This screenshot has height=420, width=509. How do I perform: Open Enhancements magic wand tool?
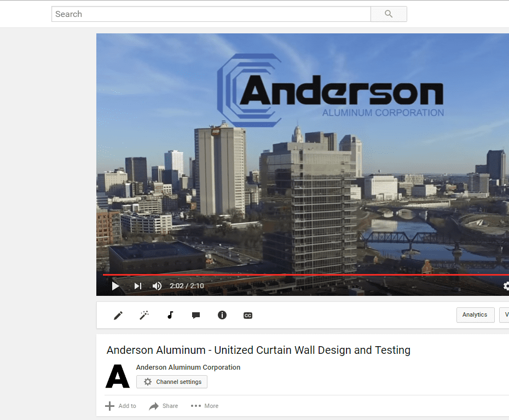(x=144, y=315)
